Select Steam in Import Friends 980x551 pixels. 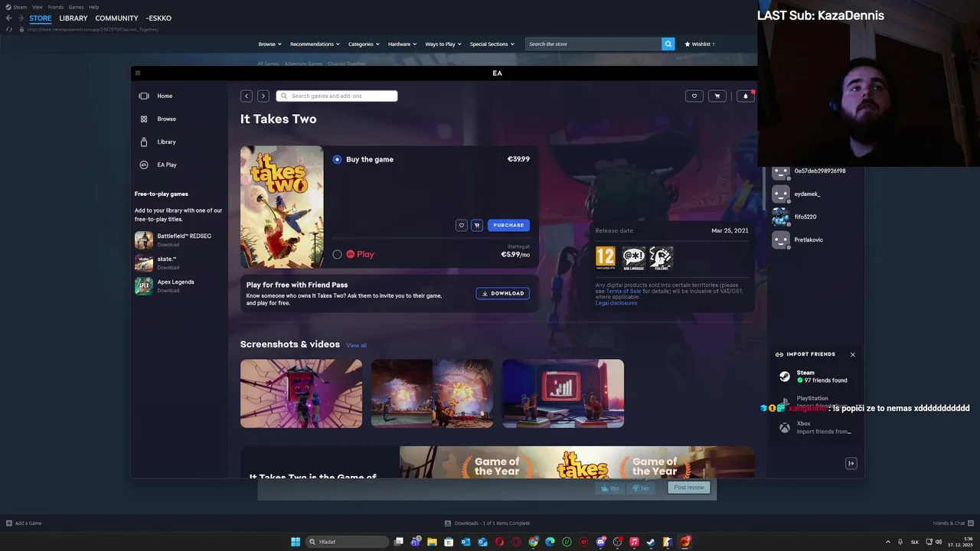click(815, 377)
